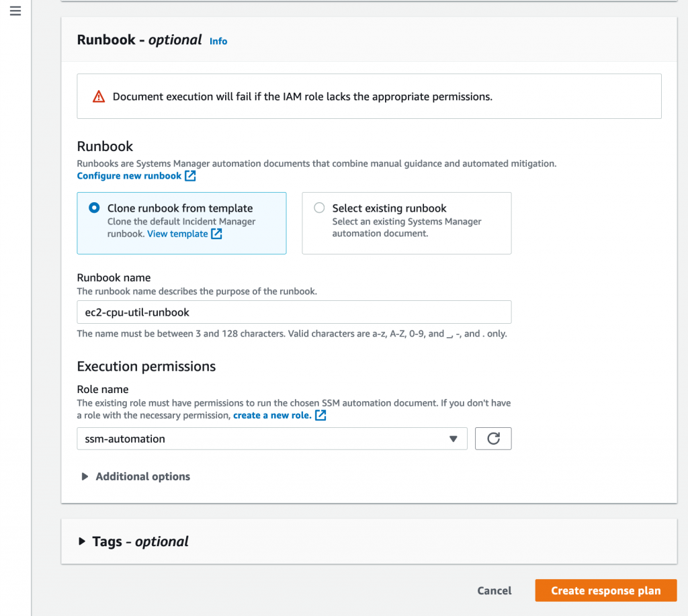Click into the Runbook name text field
688x616 pixels.
click(x=294, y=312)
